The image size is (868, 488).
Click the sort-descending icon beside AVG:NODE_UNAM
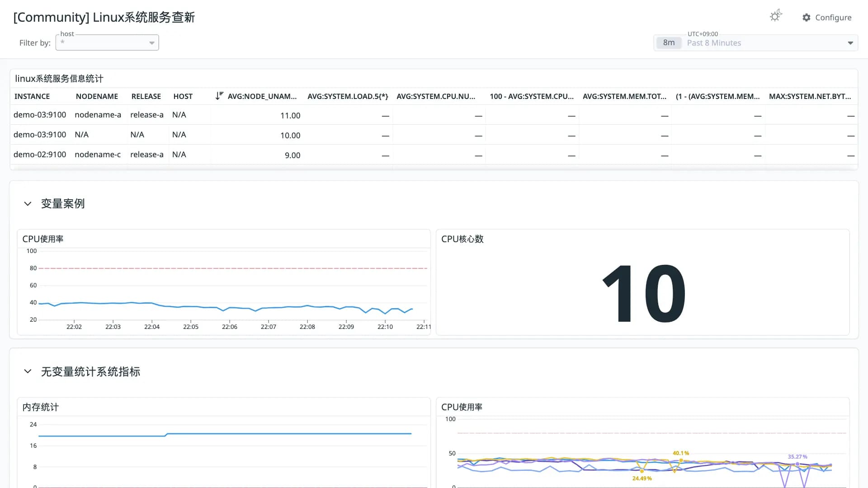(219, 96)
